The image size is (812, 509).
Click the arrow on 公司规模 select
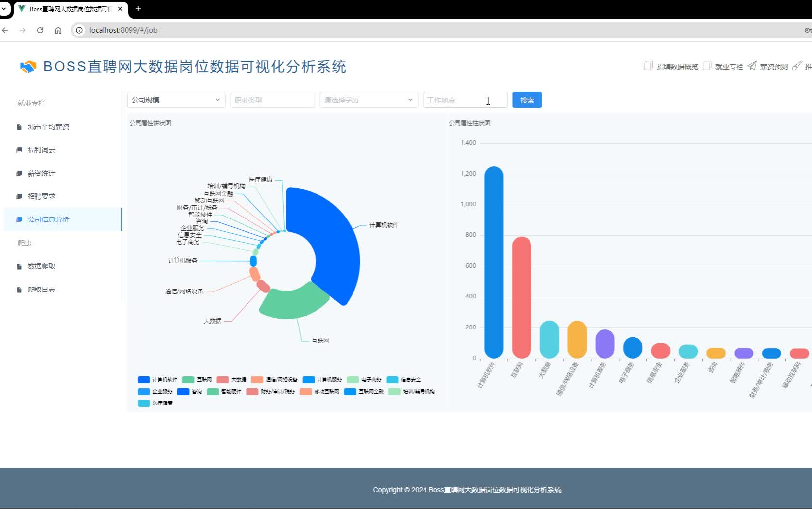click(217, 100)
